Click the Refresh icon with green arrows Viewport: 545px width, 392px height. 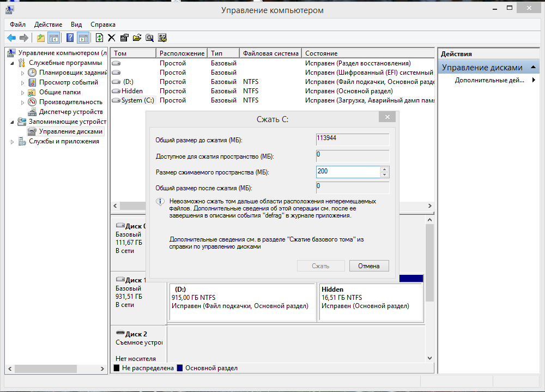tap(99, 38)
